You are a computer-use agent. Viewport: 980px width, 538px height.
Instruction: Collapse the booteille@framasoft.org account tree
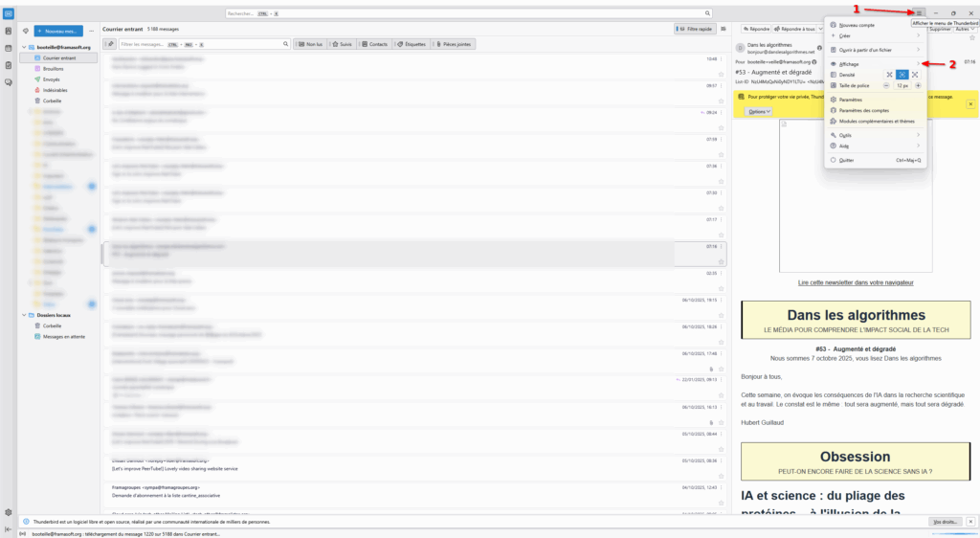tap(23, 47)
